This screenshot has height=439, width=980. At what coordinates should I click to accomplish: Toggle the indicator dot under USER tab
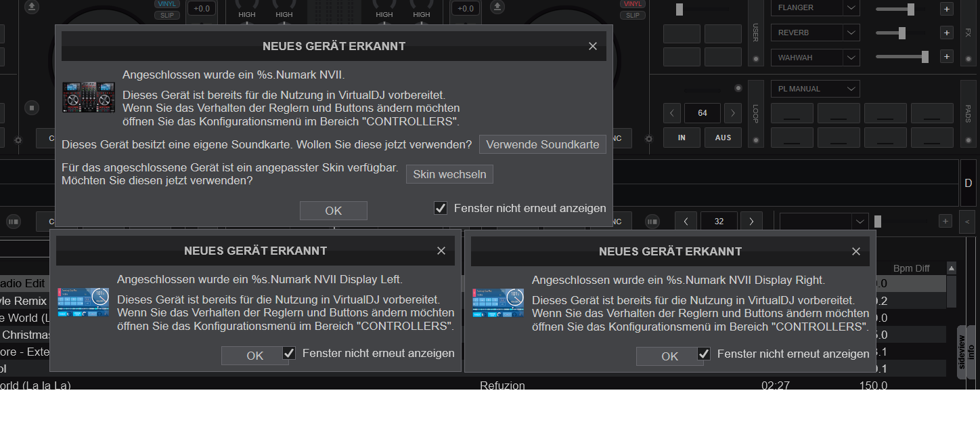(x=755, y=59)
